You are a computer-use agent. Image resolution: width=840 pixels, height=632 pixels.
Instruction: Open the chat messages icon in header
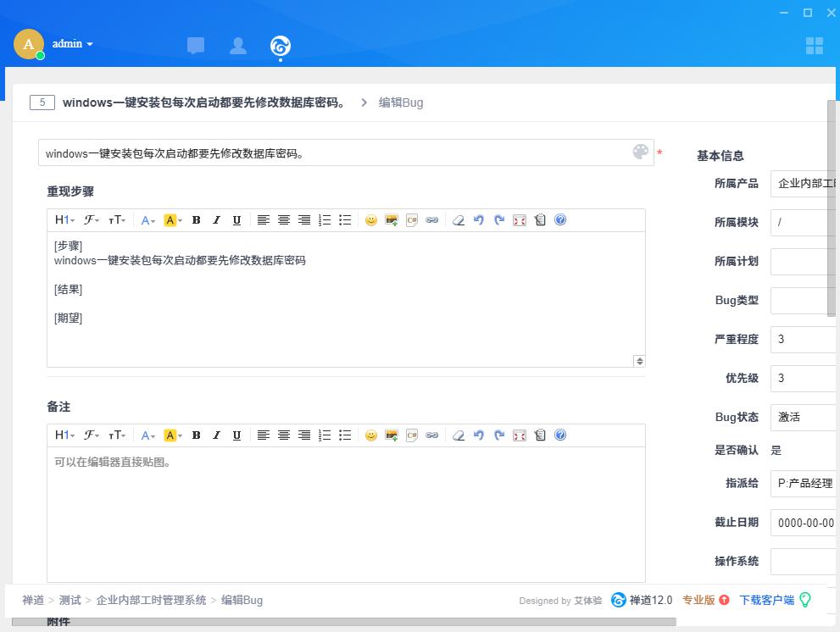pyautogui.click(x=196, y=46)
